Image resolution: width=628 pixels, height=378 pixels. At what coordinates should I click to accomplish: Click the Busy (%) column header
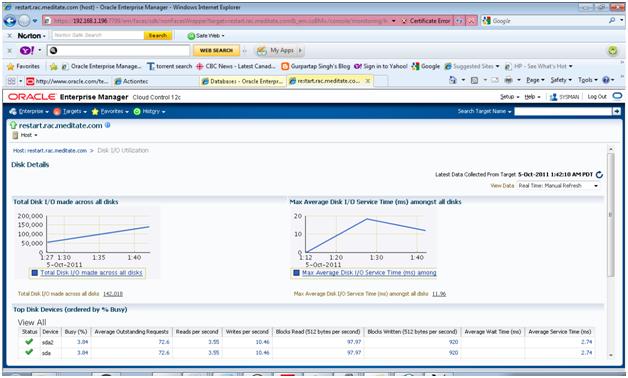tap(76, 332)
